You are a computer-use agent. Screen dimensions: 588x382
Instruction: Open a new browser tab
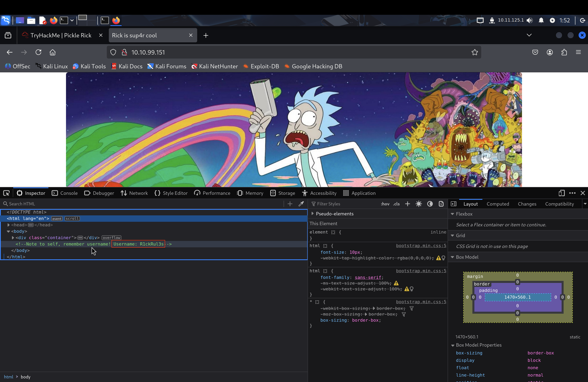(x=206, y=36)
